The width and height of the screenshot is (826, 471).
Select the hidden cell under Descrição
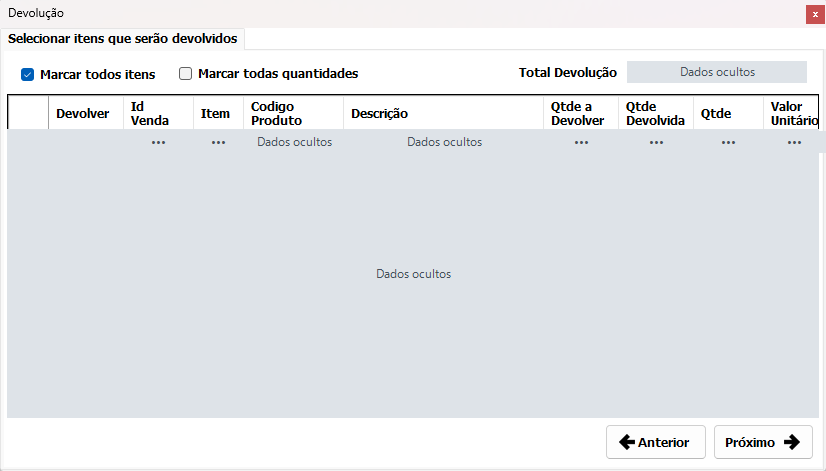click(x=444, y=142)
